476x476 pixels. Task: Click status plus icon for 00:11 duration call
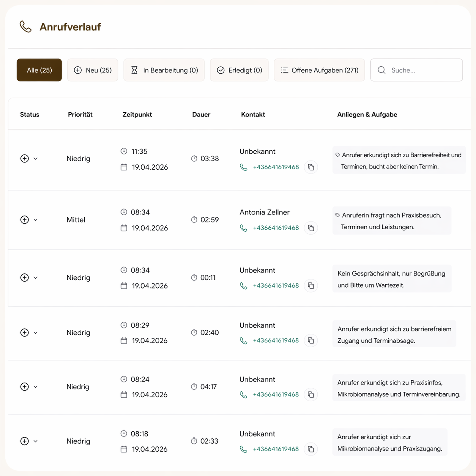(x=25, y=277)
